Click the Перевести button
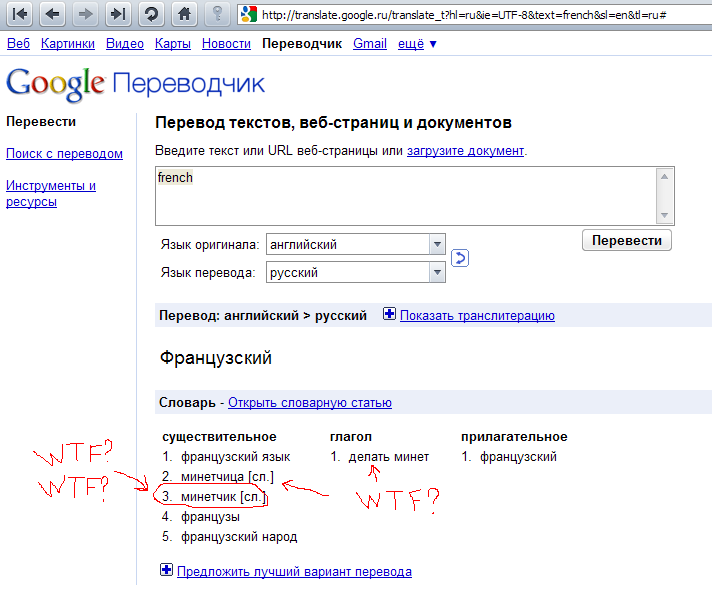This screenshot has height=594, width=712. [627, 240]
